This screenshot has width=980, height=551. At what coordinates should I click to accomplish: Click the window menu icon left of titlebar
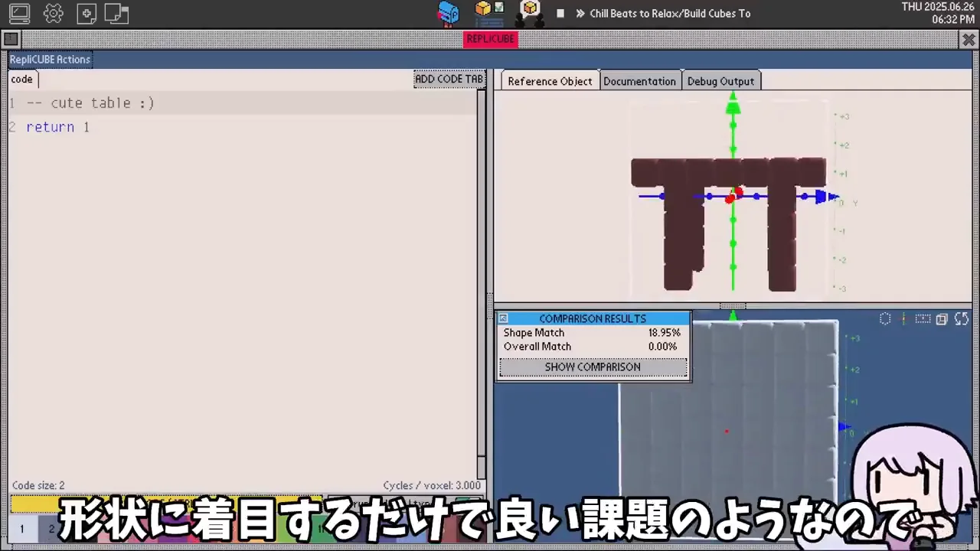tap(11, 39)
